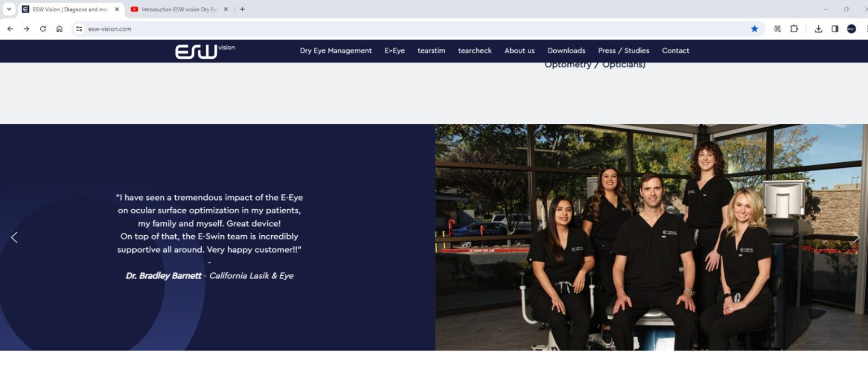Click the browser Back arrow
This screenshot has height=386, width=868.
[x=10, y=29]
